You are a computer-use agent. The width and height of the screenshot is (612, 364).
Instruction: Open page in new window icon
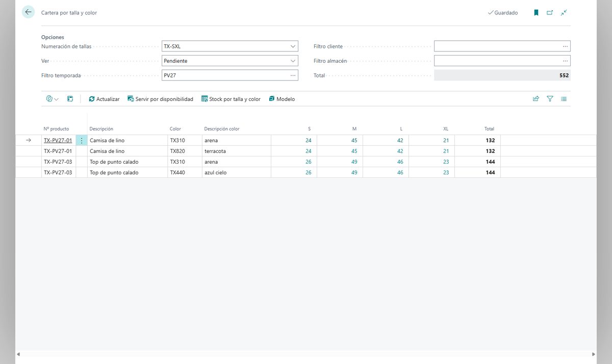pyautogui.click(x=550, y=13)
